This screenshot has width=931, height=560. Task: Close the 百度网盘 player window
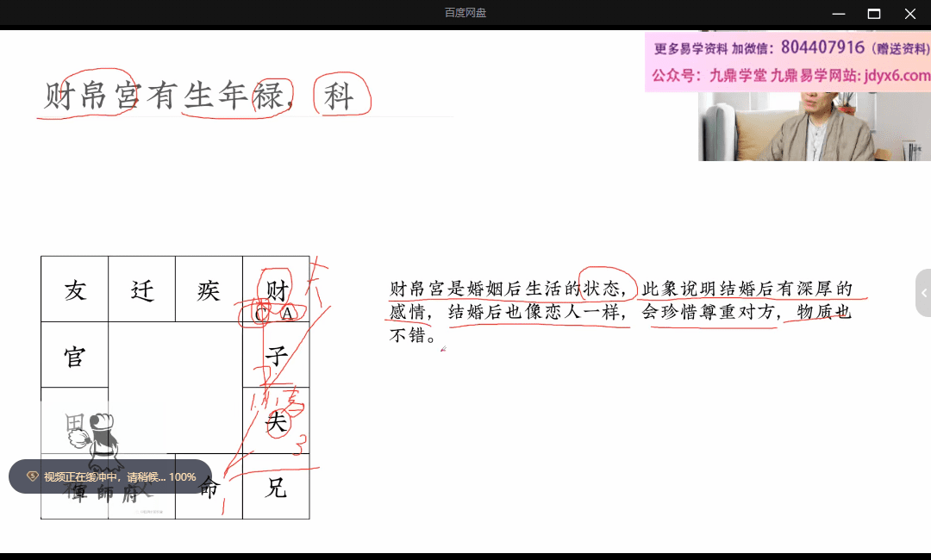pos(909,13)
